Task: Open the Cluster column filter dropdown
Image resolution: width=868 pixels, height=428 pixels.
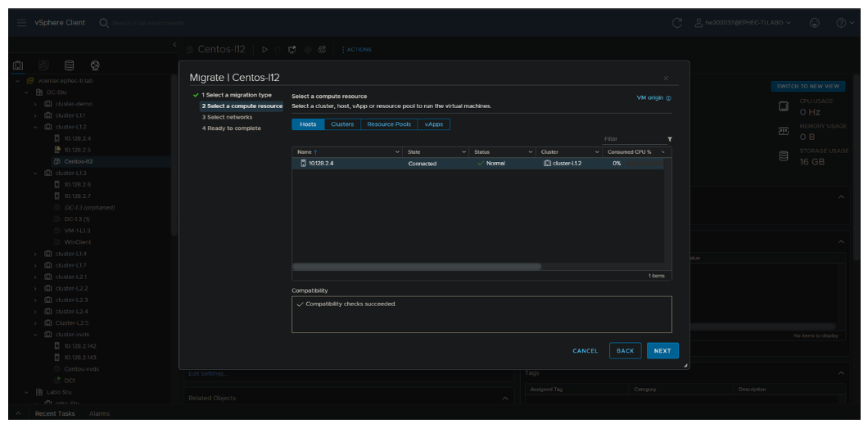Action: tap(597, 152)
